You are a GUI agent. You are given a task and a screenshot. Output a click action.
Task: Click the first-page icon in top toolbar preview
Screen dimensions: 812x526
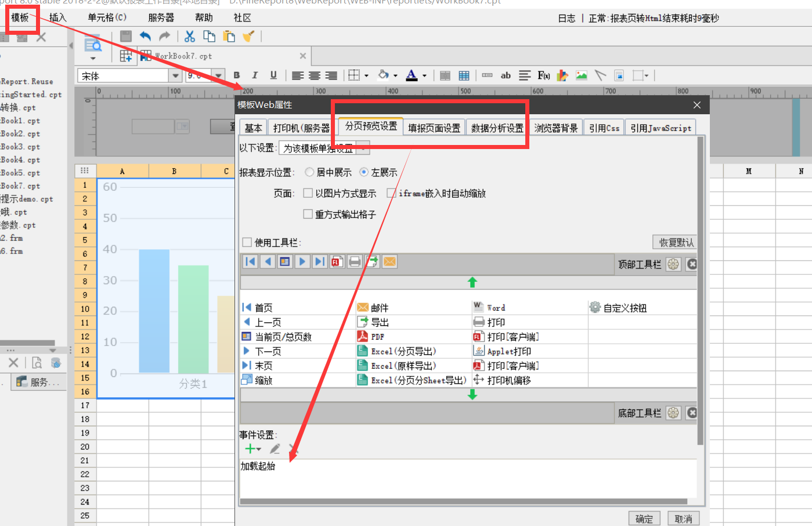click(x=250, y=262)
